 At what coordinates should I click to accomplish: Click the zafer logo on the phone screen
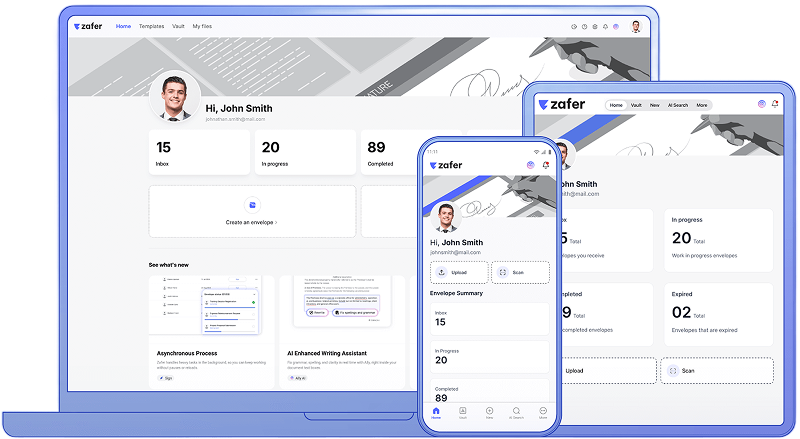pos(446,165)
